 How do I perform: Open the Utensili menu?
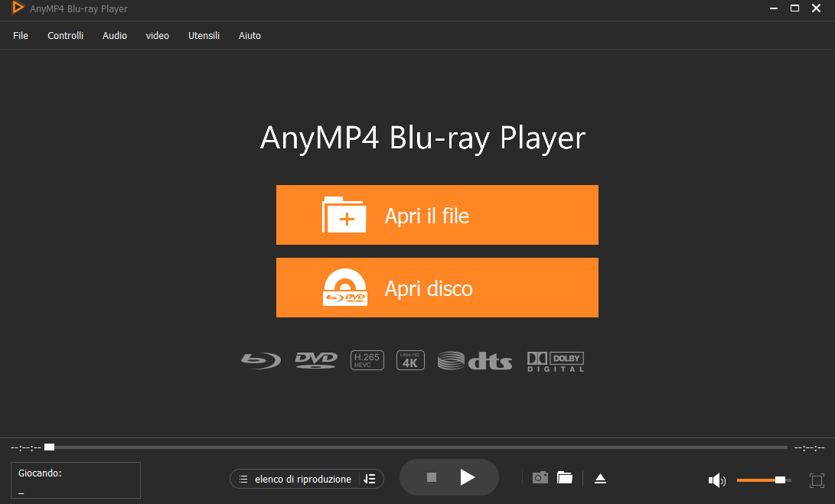click(x=204, y=36)
